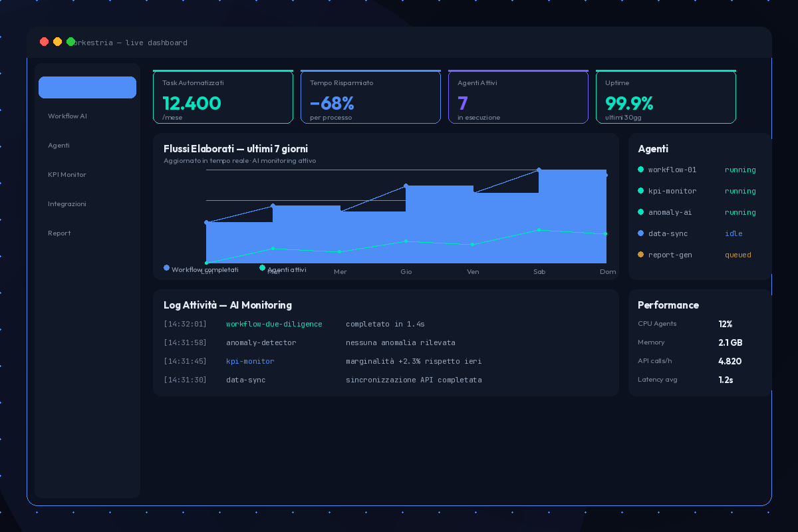The image size is (798, 532).
Task: Click the idle status of data-sync
Action: (x=733, y=234)
